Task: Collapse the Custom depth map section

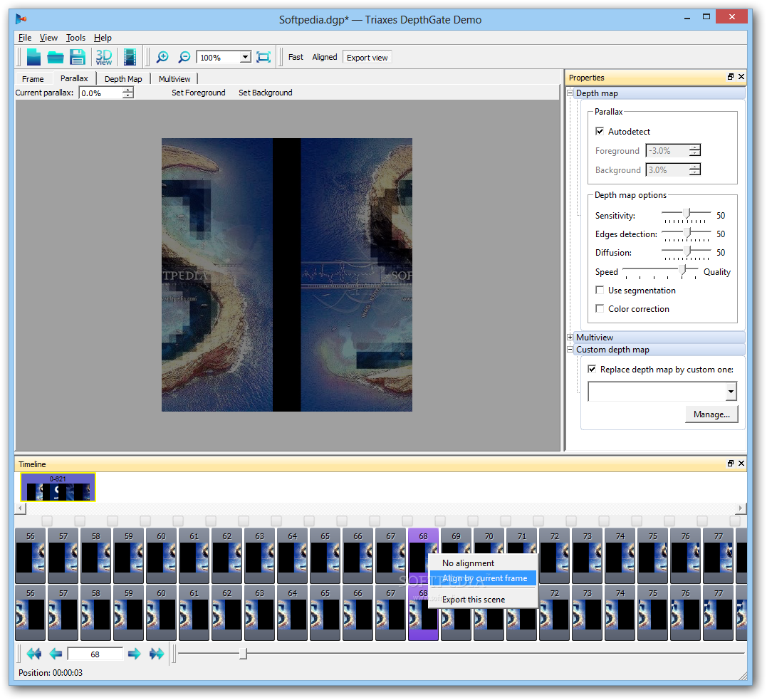Action: pyautogui.click(x=570, y=349)
